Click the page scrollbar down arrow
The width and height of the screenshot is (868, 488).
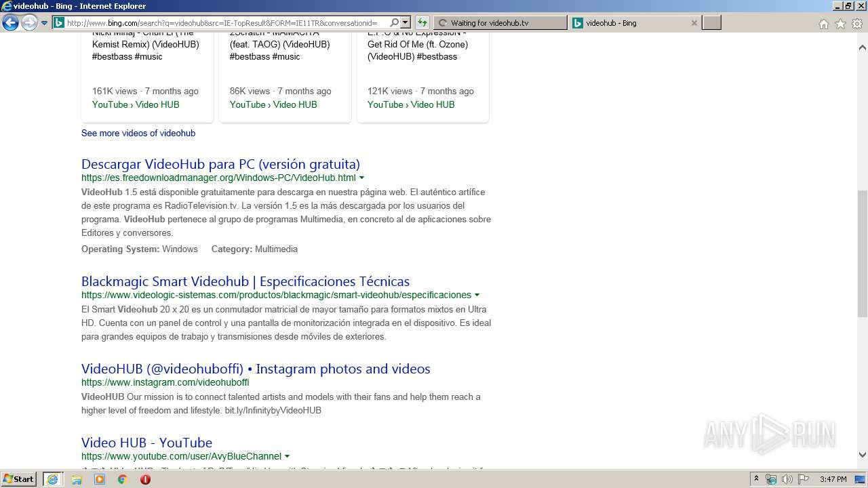click(863, 455)
